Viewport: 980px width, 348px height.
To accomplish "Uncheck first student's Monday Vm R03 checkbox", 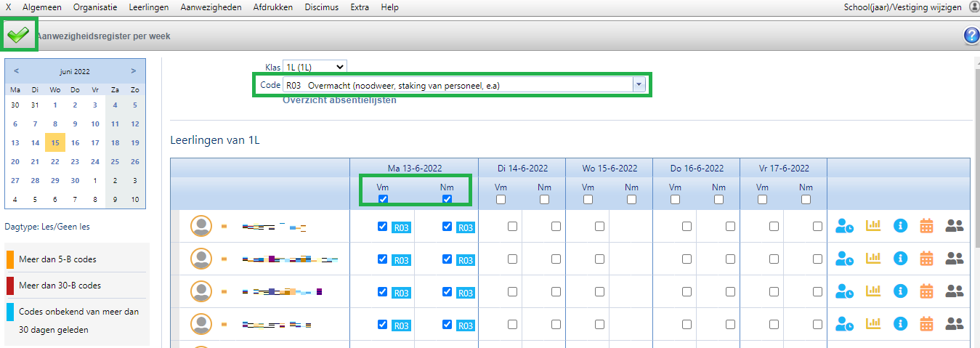I will click(x=383, y=227).
